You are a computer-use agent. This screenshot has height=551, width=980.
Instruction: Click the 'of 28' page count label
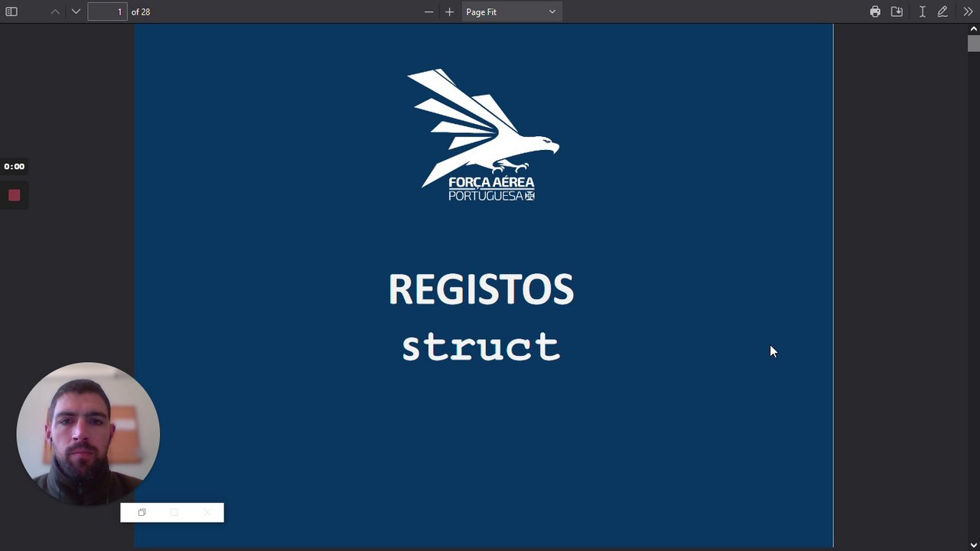[x=141, y=12]
